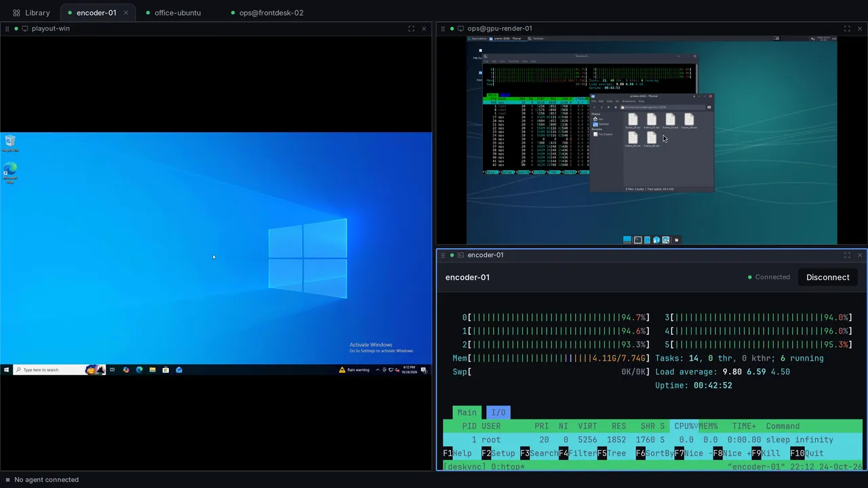Grab the playout-win pane drag handle
The height and width of the screenshot is (488, 868).
pos(7,28)
